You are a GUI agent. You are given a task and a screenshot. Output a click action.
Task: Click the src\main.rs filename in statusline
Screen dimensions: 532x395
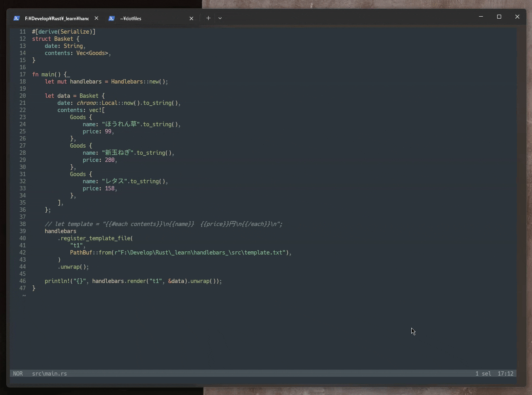click(x=49, y=374)
